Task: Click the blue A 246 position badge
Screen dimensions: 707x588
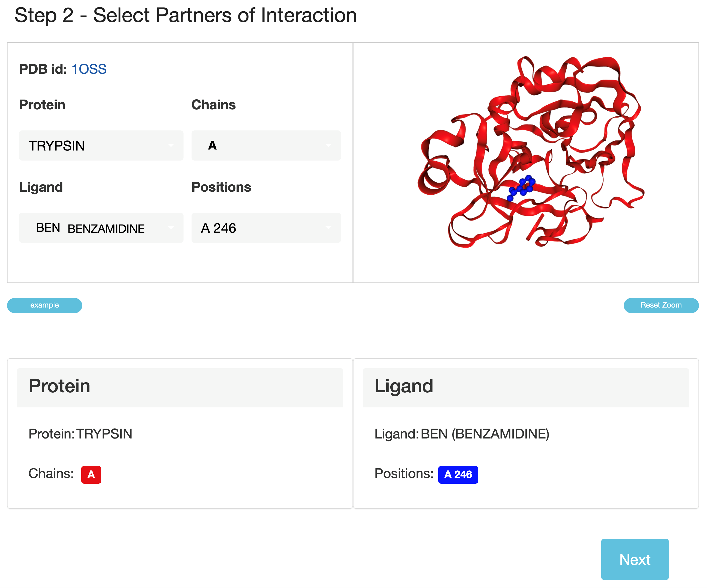Action: [458, 475]
